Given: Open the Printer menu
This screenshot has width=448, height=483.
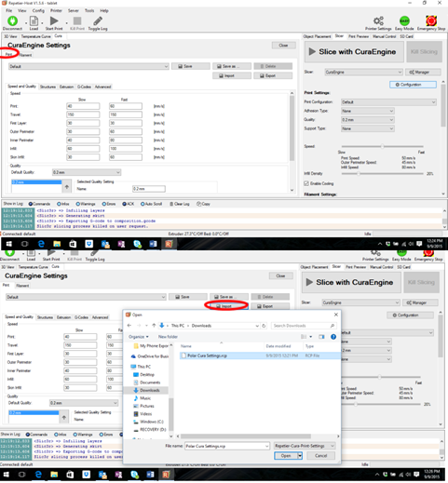Looking at the screenshot, I should pos(56,10).
